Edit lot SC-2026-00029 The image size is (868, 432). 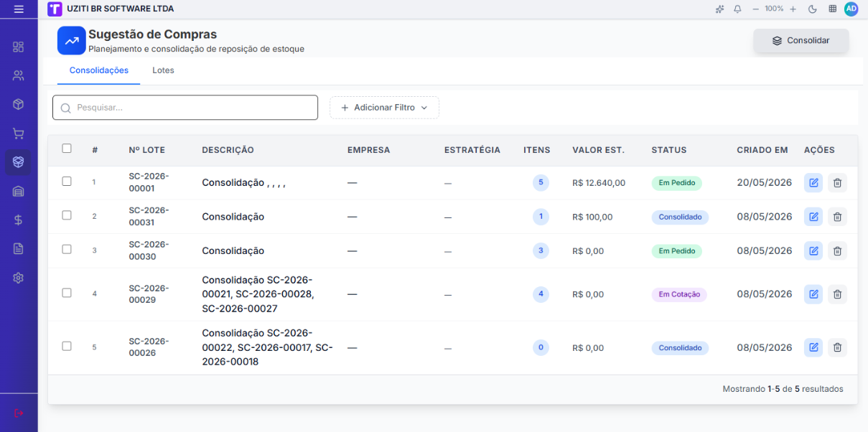click(813, 294)
